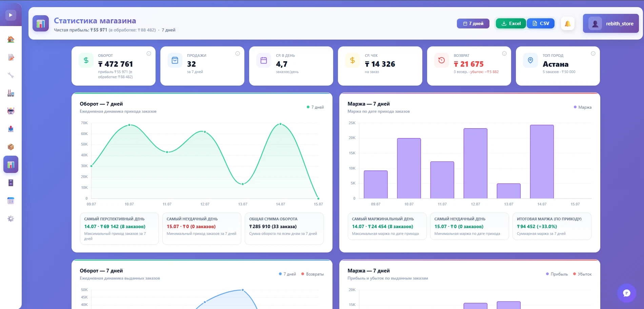Click the 11.07 point on Оборот line chart

coord(167,152)
